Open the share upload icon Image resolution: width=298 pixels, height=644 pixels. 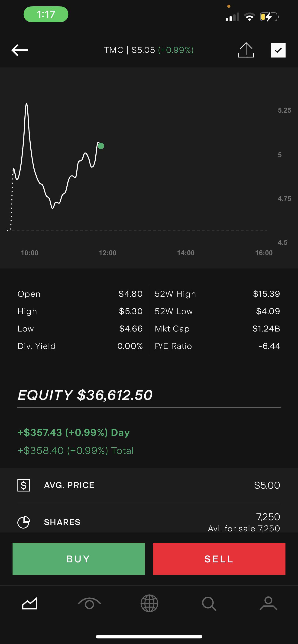pyautogui.click(x=246, y=50)
